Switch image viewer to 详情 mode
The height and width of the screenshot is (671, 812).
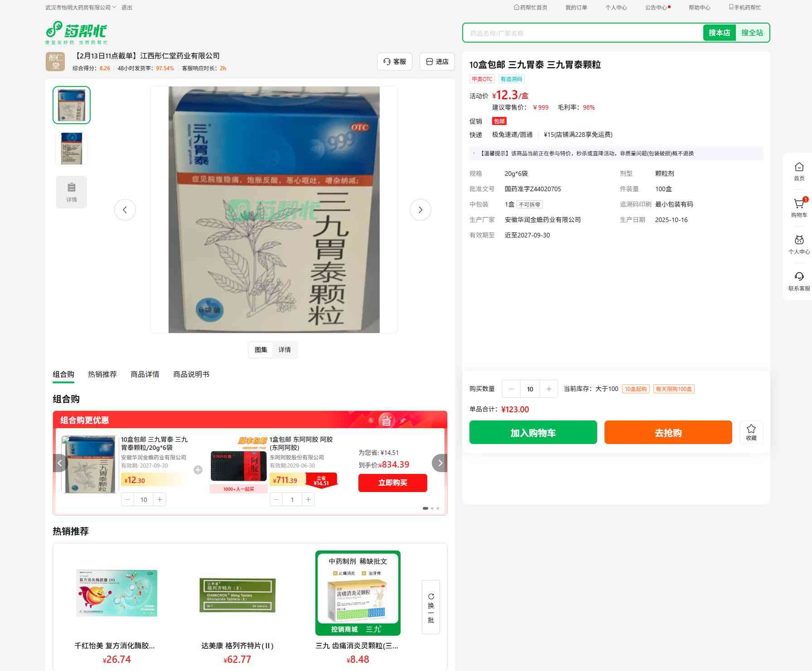click(x=285, y=350)
